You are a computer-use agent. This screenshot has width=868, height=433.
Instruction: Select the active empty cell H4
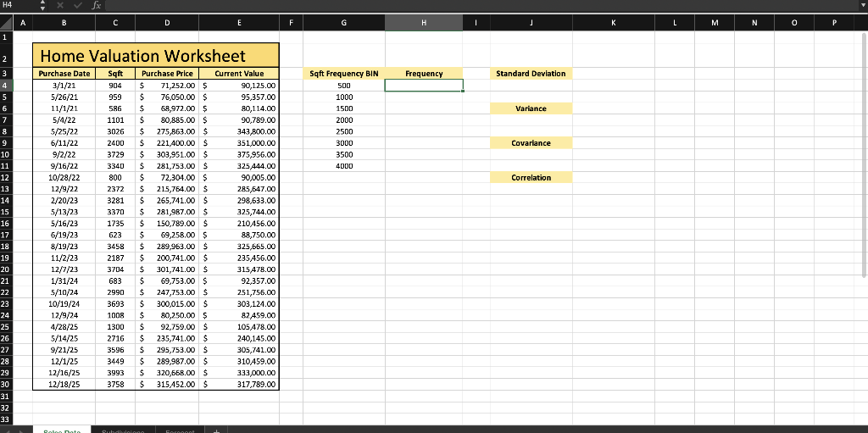click(424, 86)
